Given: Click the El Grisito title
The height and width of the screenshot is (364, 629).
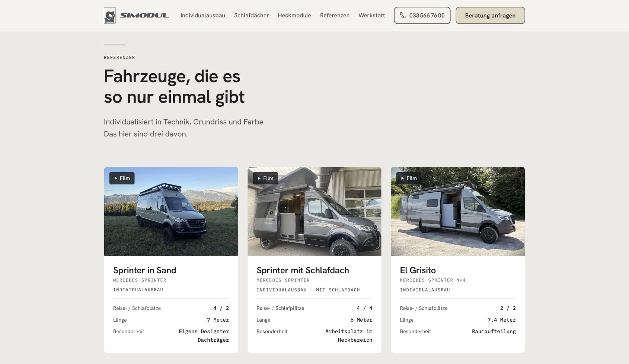Looking at the screenshot, I should 418,270.
